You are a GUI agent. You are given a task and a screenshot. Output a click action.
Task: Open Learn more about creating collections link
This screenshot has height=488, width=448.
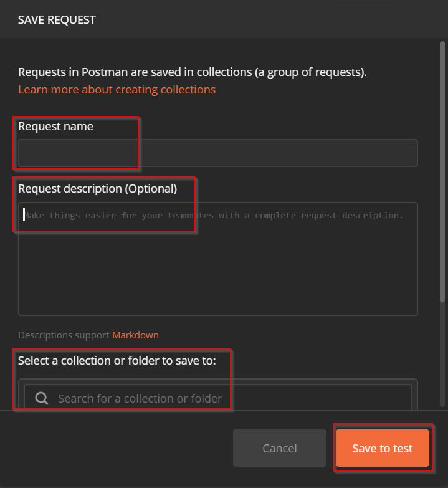[117, 89]
